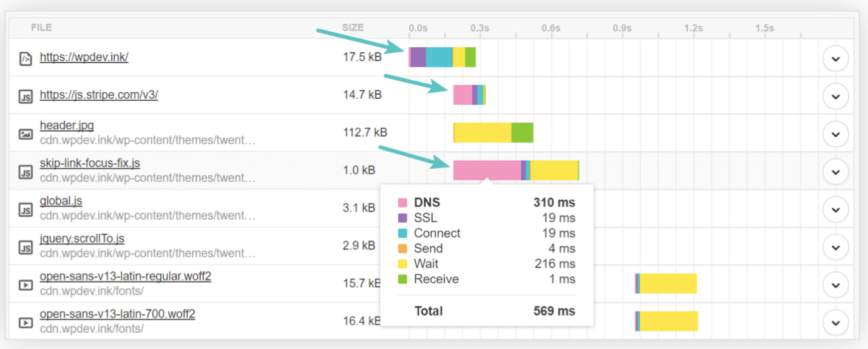Click the JS icon beside jquery.scrollTo.js
The height and width of the screenshot is (349, 868).
click(x=25, y=247)
